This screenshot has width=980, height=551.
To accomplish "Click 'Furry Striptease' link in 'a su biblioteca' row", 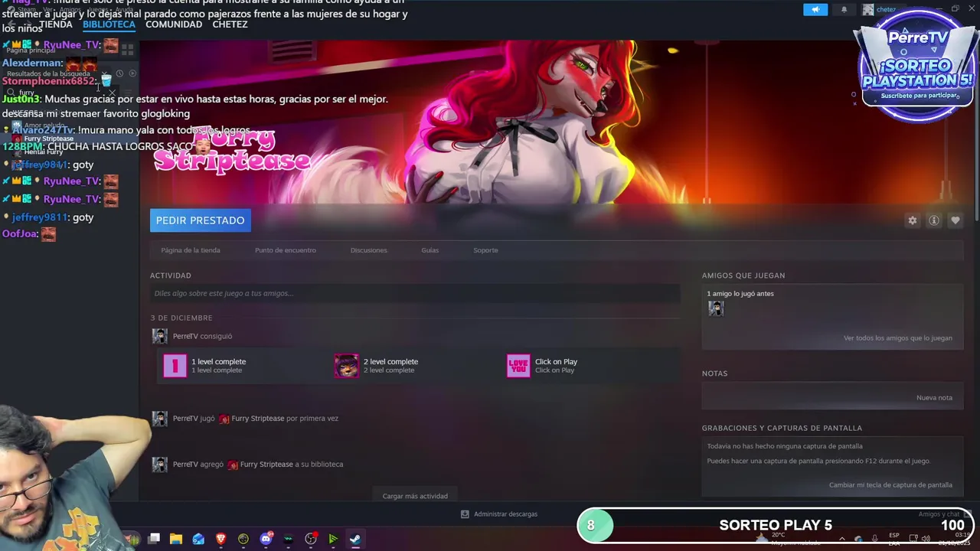I will (x=266, y=465).
